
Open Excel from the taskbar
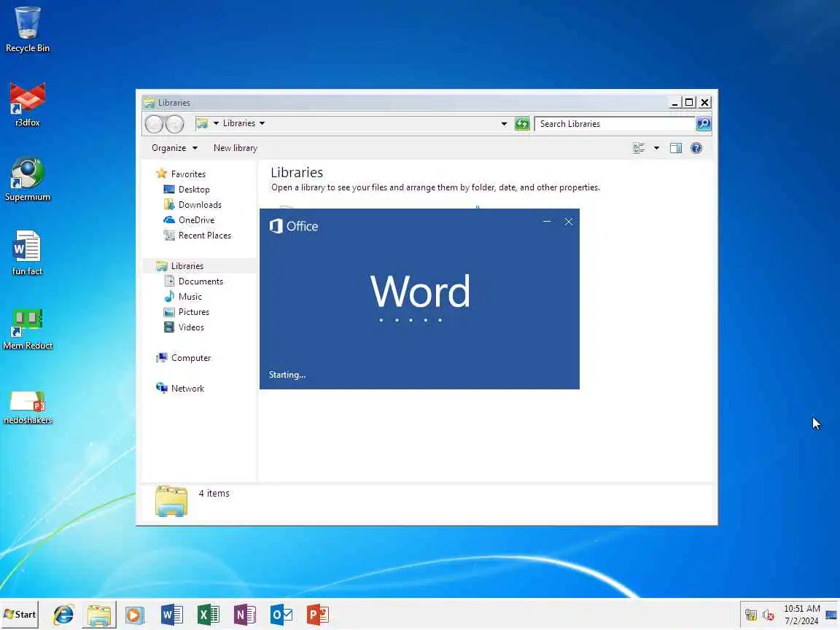tap(209, 615)
